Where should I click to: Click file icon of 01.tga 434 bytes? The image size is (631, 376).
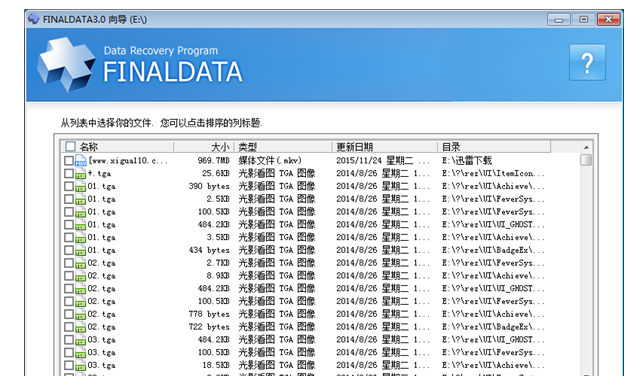[x=80, y=250]
